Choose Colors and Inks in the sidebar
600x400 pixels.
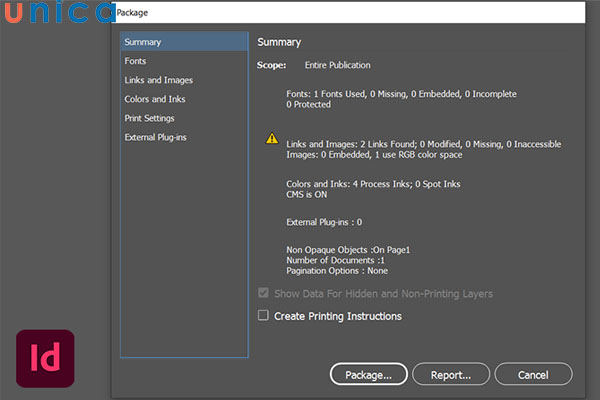[155, 99]
